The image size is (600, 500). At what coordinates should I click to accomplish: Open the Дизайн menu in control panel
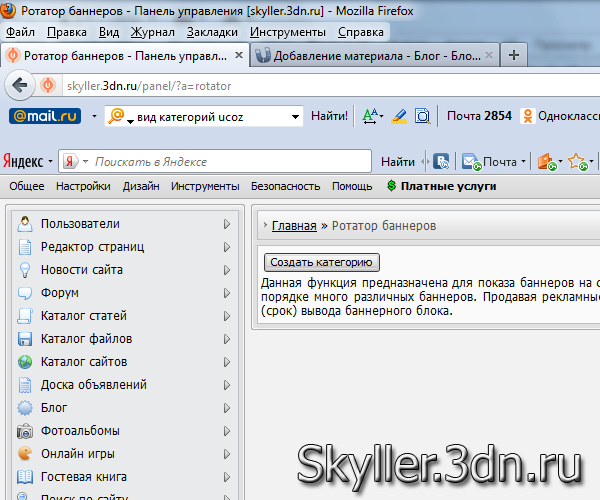click(141, 186)
